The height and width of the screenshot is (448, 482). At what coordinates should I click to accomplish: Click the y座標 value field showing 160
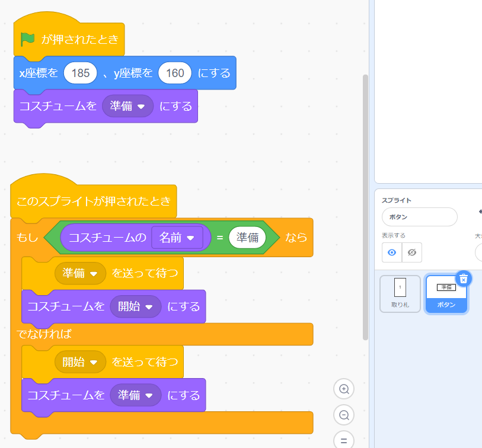tap(175, 73)
